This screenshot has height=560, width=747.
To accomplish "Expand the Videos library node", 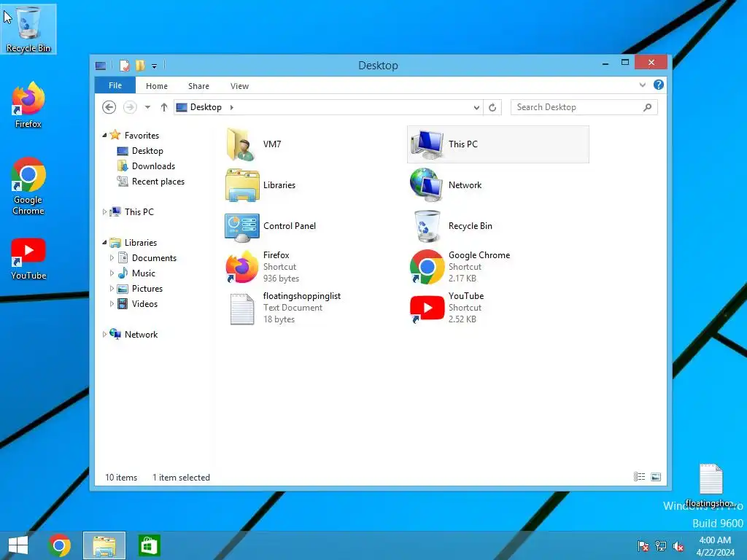I will 112,303.
